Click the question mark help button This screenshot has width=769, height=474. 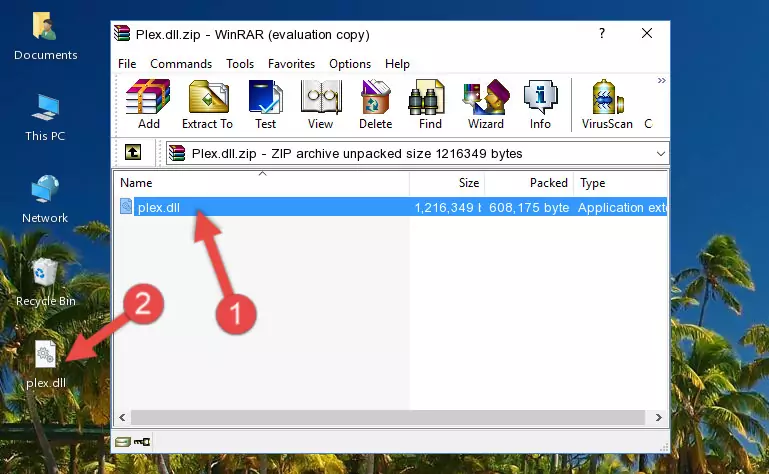click(x=602, y=33)
